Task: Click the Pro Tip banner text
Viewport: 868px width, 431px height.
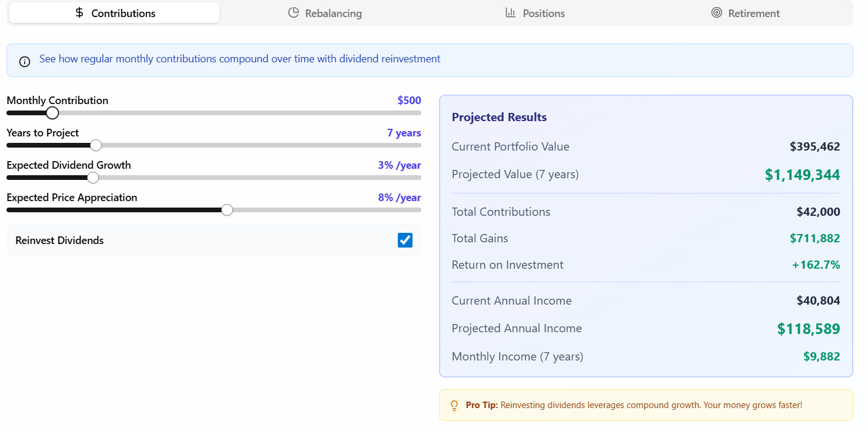Action: point(633,405)
